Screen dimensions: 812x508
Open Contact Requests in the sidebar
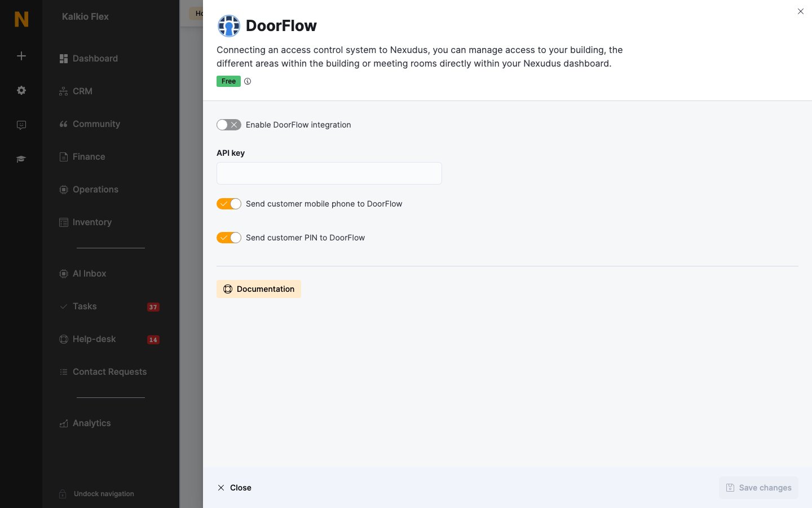(x=103, y=372)
